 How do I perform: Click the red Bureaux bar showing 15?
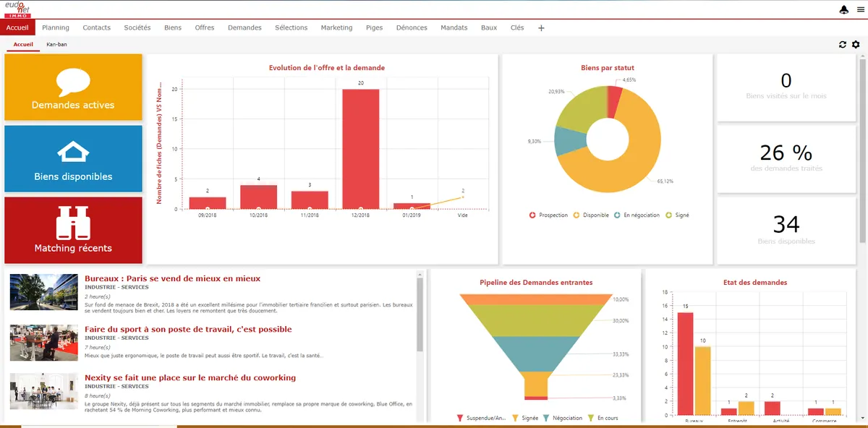(x=685, y=364)
